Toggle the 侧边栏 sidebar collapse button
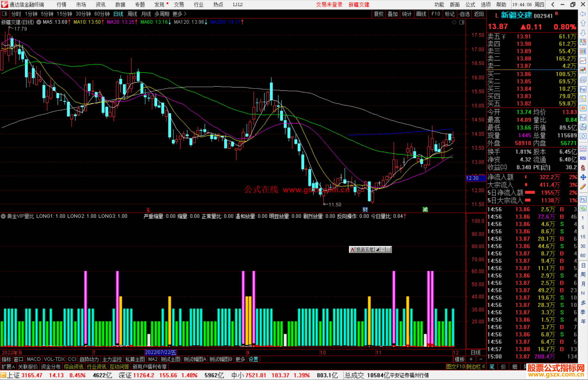Image resolution: width=588 pixels, height=380 pixels. pyautogui.click(x=475, y=367)
